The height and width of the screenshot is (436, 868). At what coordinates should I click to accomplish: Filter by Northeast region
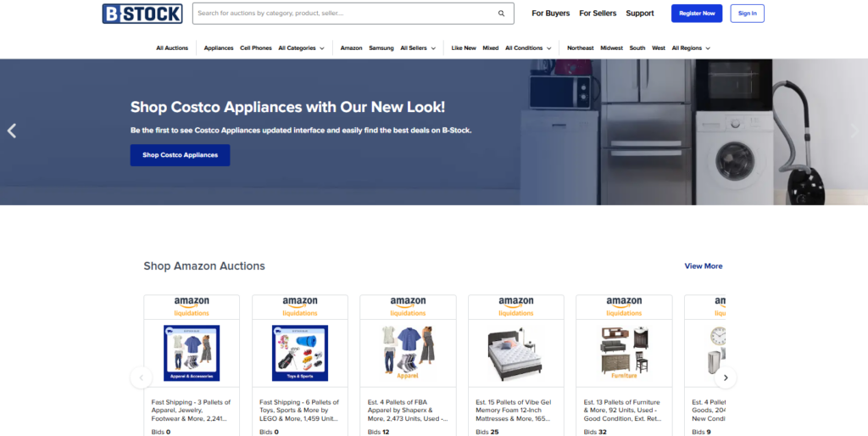pyautogui.click(x=580, y=48)
